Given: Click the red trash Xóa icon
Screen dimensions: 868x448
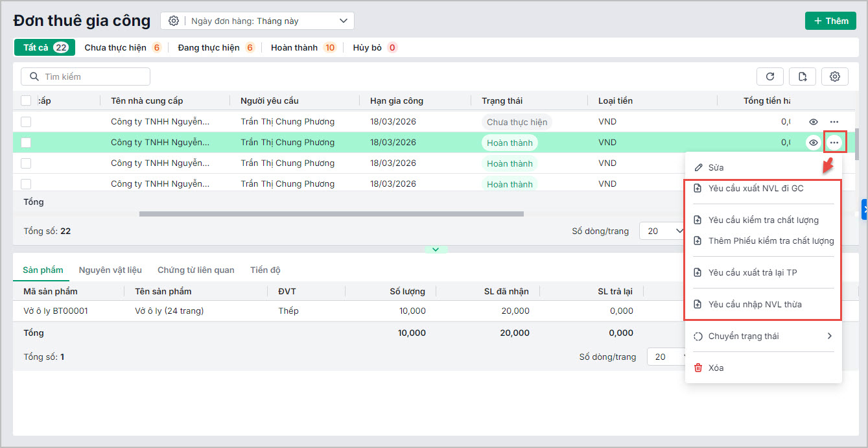Looking at the screenshot, I should pos(698,368).
